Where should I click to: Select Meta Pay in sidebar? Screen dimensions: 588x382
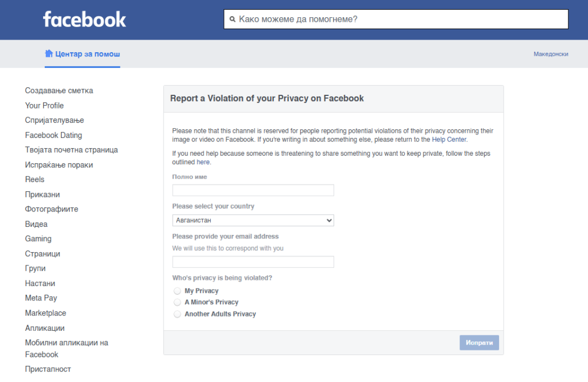41,298
